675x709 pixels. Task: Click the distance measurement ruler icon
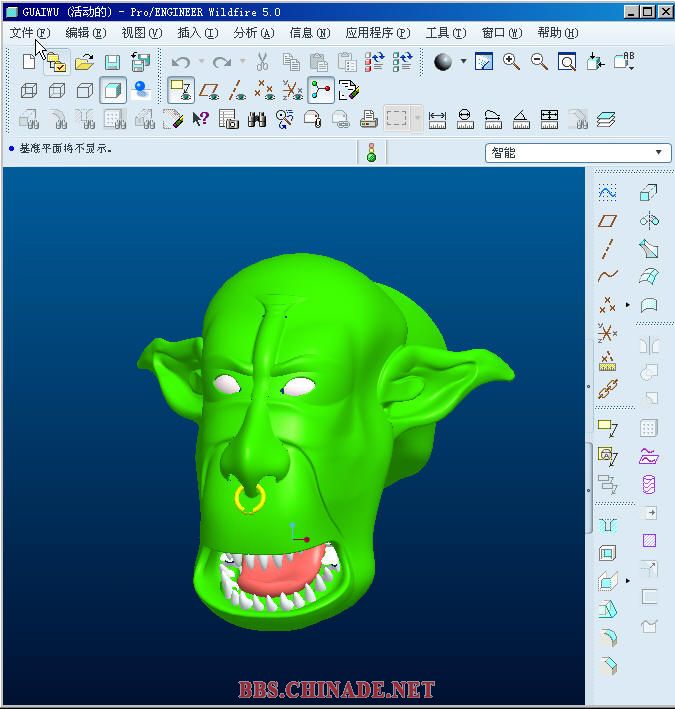click(x=437, y=120)
